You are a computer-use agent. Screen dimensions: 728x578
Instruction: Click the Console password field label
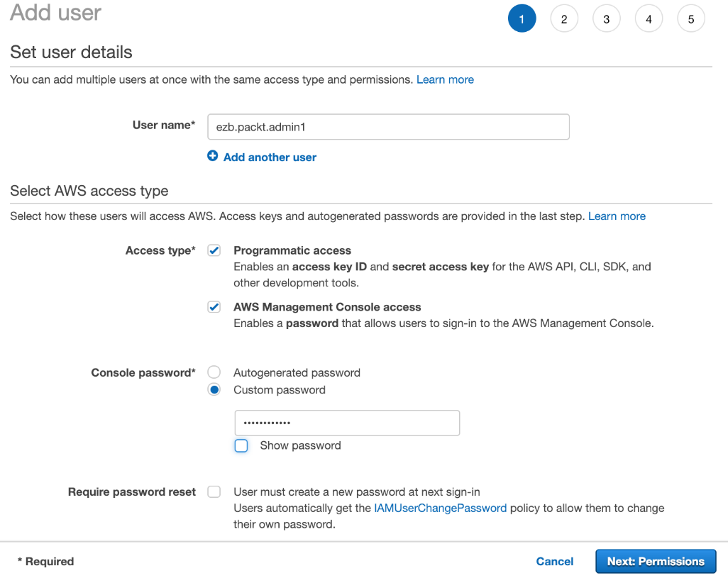[x=143, y=372]
